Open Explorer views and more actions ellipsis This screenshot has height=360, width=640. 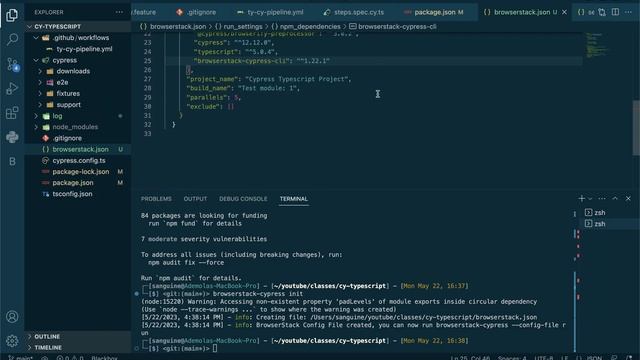(119, 12)
